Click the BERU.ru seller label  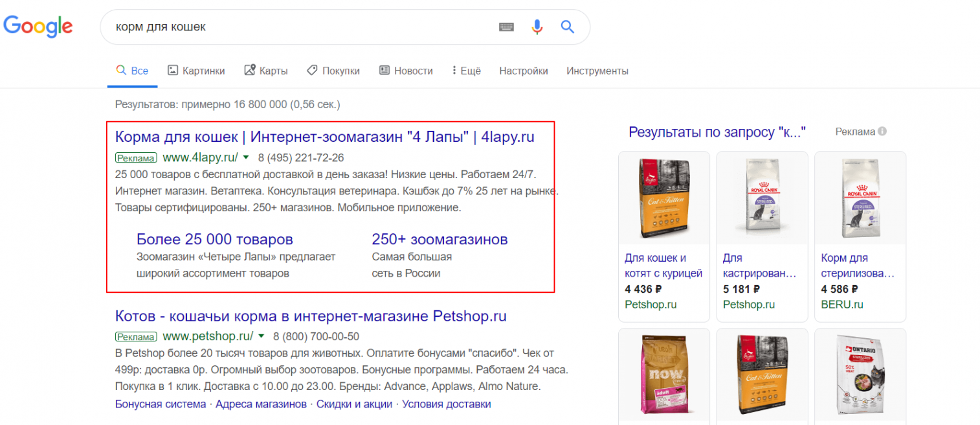(x=842, y=304)
